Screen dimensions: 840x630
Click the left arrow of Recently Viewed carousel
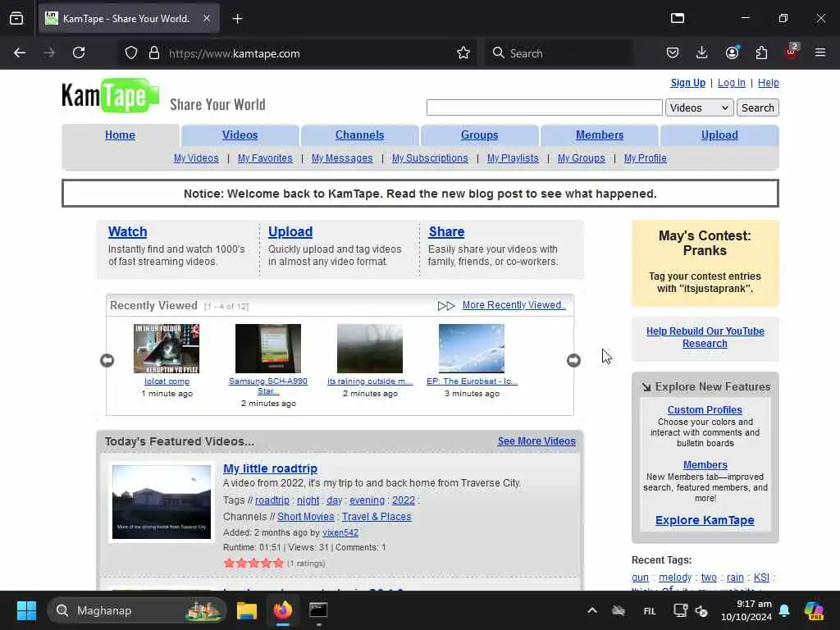tap(107, 361)
